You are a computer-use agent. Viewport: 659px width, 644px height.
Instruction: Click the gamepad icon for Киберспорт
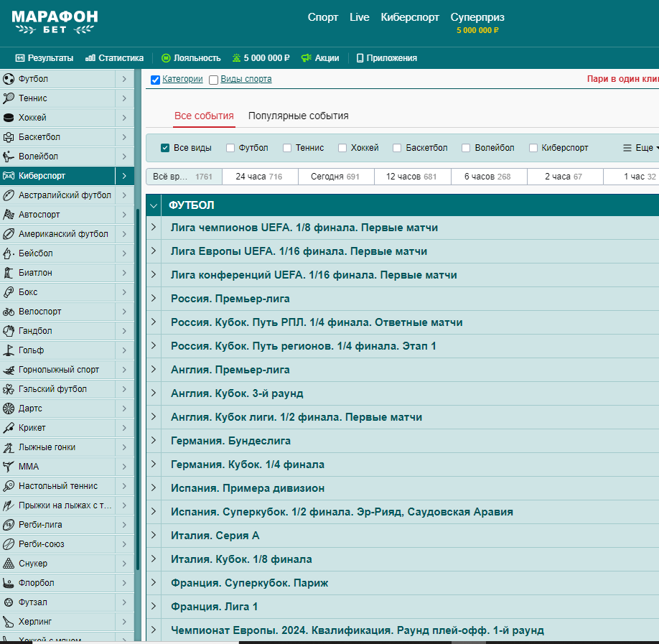point(9,176)
